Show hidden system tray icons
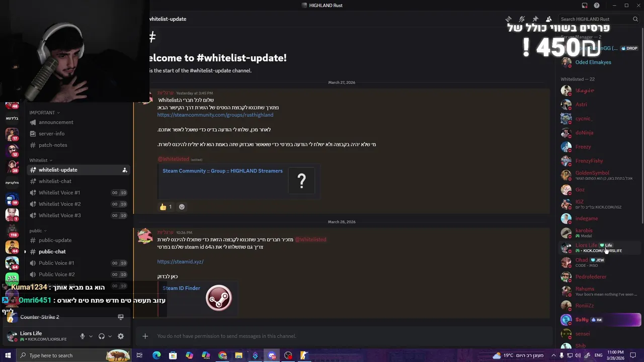Image resolution: width=644 pixels, height=362 pixels. tap(554, 355)
